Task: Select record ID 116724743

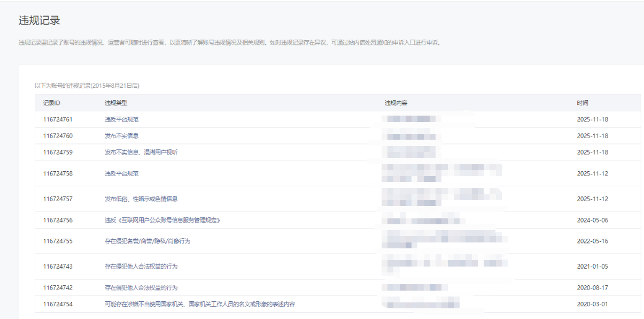Action: pos(58,267)
